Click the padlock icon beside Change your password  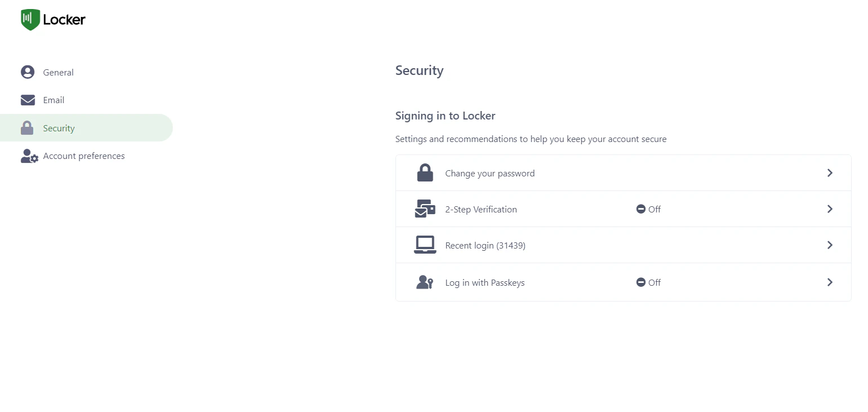coord(425,172)
